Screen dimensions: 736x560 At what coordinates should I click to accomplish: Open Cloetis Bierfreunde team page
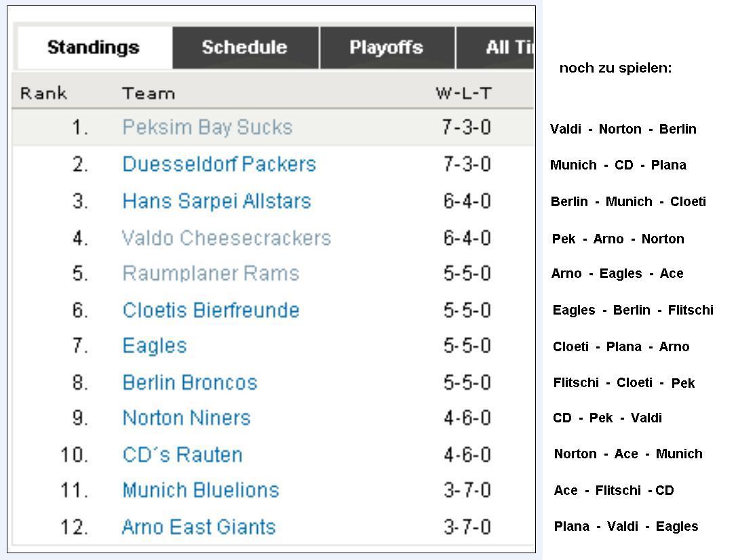(210, 311)
